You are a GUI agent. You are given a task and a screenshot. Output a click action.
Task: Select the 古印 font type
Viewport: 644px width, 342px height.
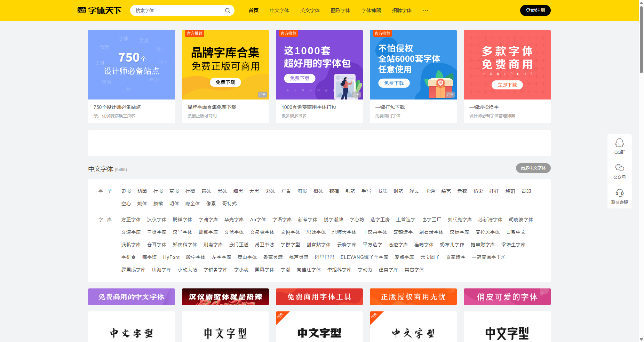click(526, 191)
